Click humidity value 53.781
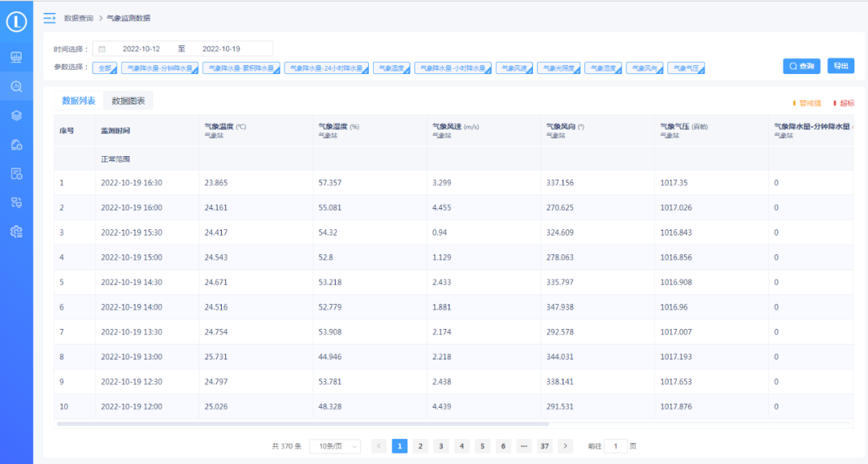 click(x=330, y=382)
